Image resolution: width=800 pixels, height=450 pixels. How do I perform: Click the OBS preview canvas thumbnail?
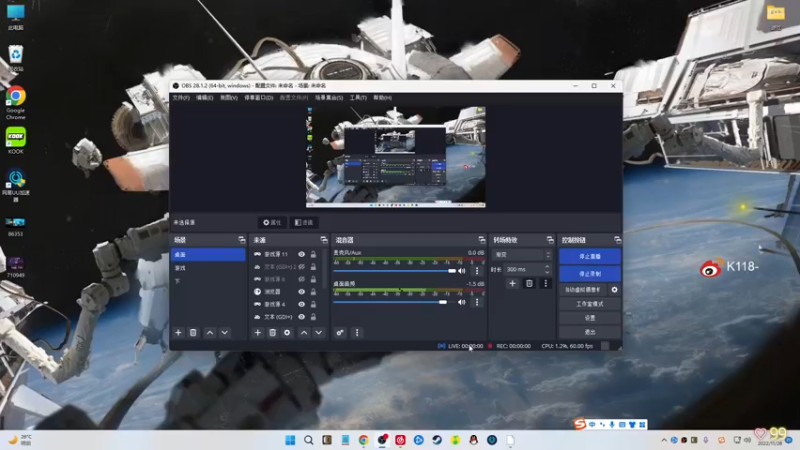tap(395, 157)
